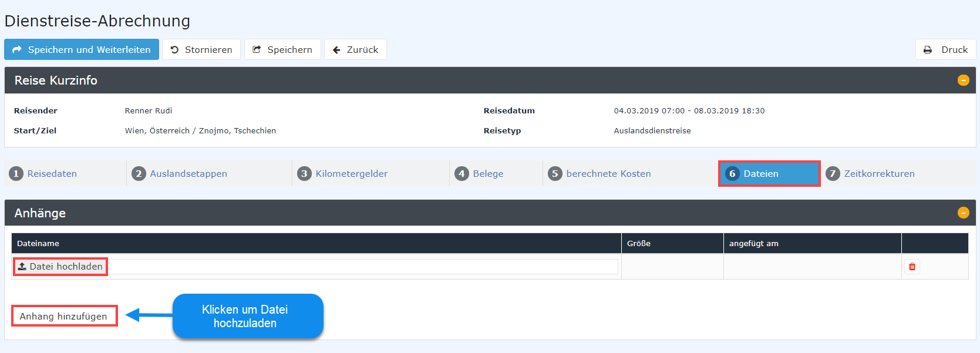Click the angefügt am column header

point(813,243)
